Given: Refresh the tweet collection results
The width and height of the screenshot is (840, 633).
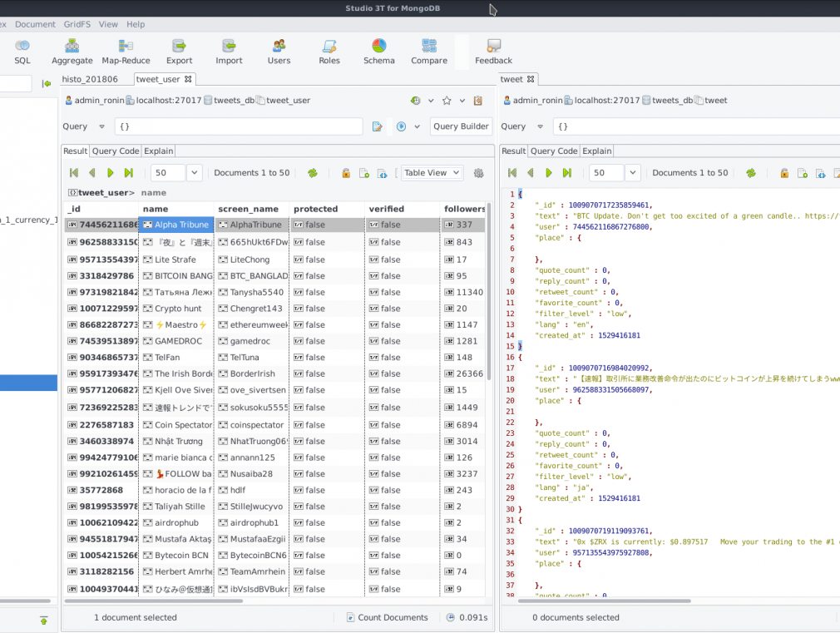Looking at the screenshot, I should (x=750, y=172).
